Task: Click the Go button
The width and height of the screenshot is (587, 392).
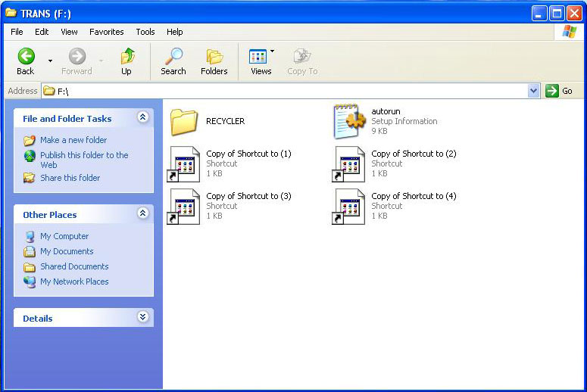Action: (559, 91)
